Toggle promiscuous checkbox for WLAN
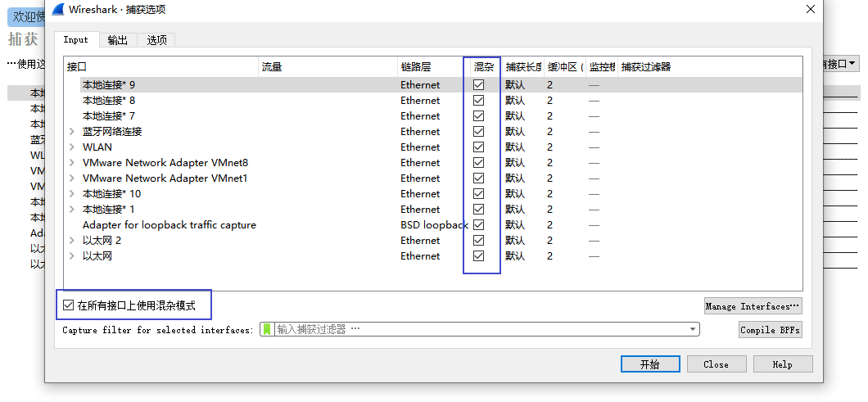 (479, 147)
